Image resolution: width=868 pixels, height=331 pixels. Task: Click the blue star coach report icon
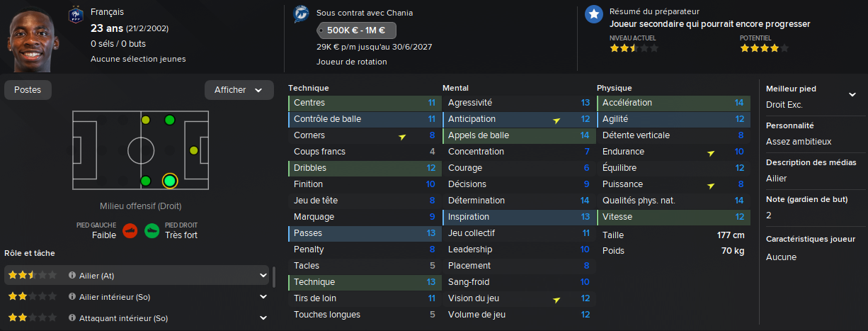click(x=593, y=15)
